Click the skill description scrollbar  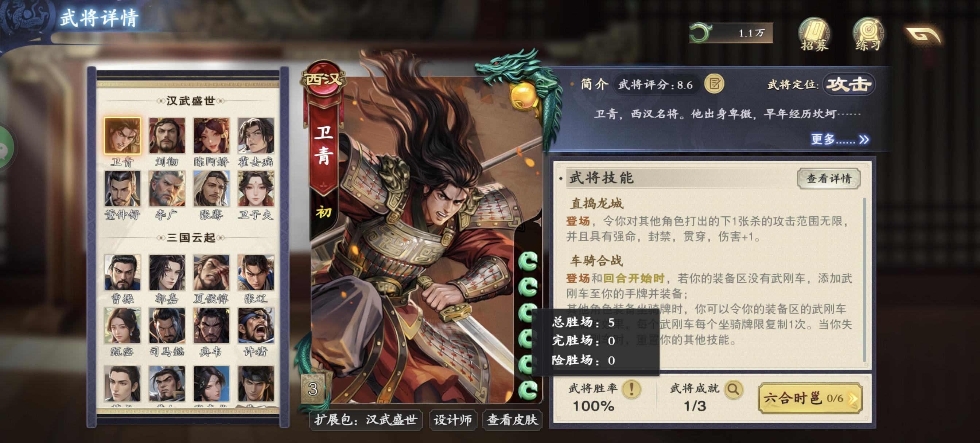(x=864, y=279)
